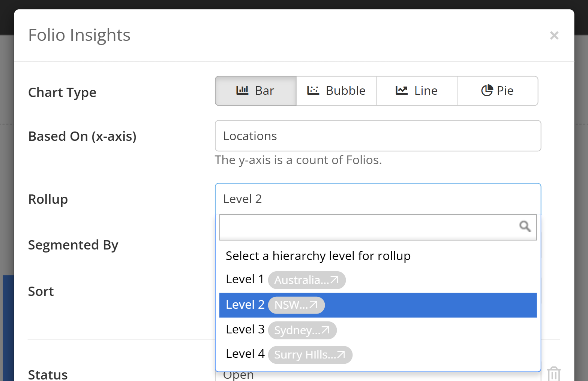Choose Level 2 rollup option
588x381 pixels.
(x=378, y=305)
